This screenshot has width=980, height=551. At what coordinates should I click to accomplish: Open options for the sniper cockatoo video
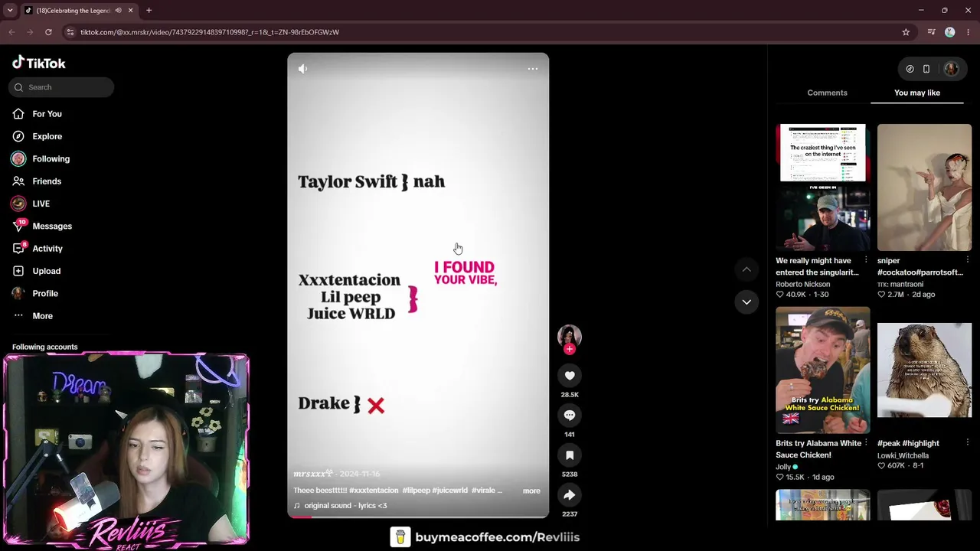(x=968, y=260)
